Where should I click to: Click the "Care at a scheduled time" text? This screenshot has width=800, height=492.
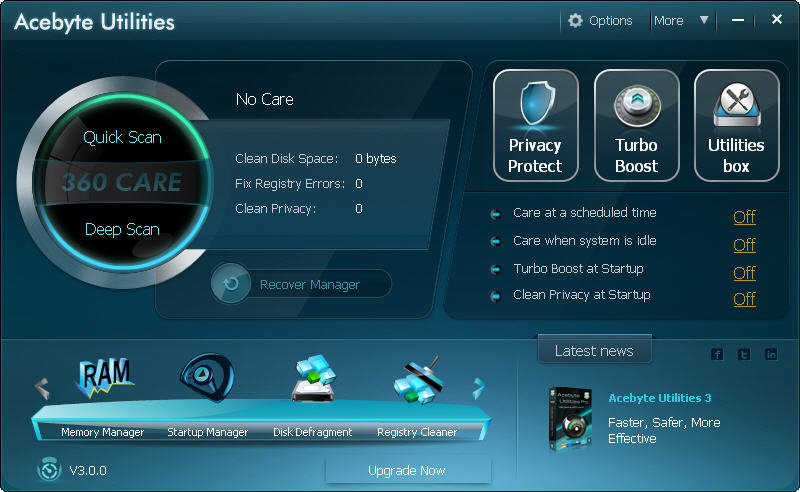click(585, 213)
